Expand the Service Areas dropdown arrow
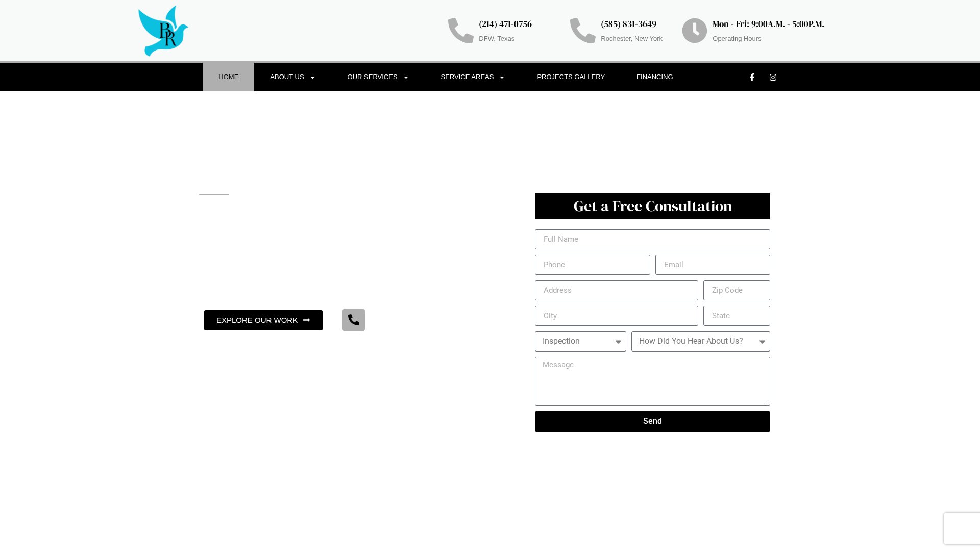Screen dimensions: 980x551 pyautogui.click(x=502, y=78)
